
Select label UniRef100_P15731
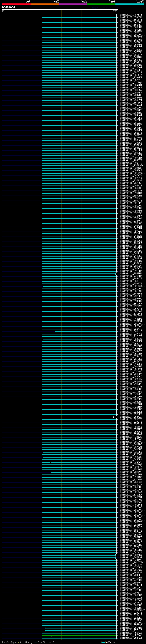(x=131, y=339)
